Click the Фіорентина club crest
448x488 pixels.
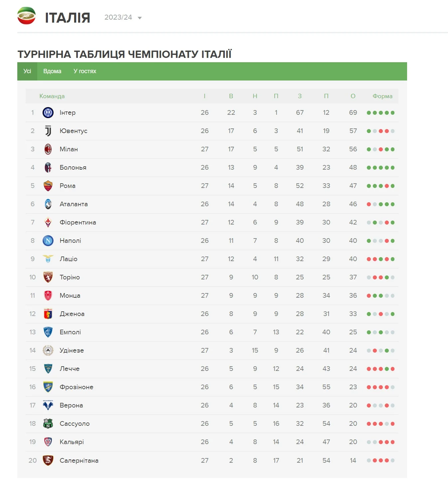[48, 223]
